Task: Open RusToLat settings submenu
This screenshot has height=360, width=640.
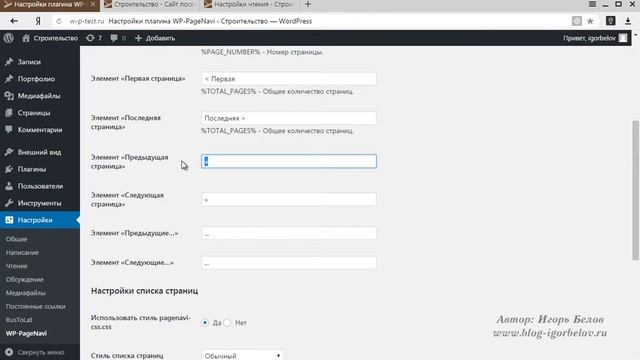Action: [x=19, y=320]
